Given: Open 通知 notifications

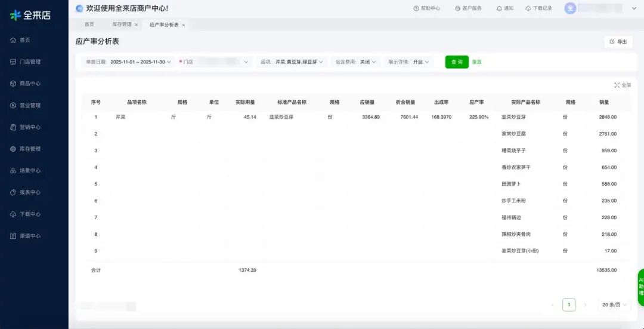Looking at the screenshot, I should (x=505, y=8).
